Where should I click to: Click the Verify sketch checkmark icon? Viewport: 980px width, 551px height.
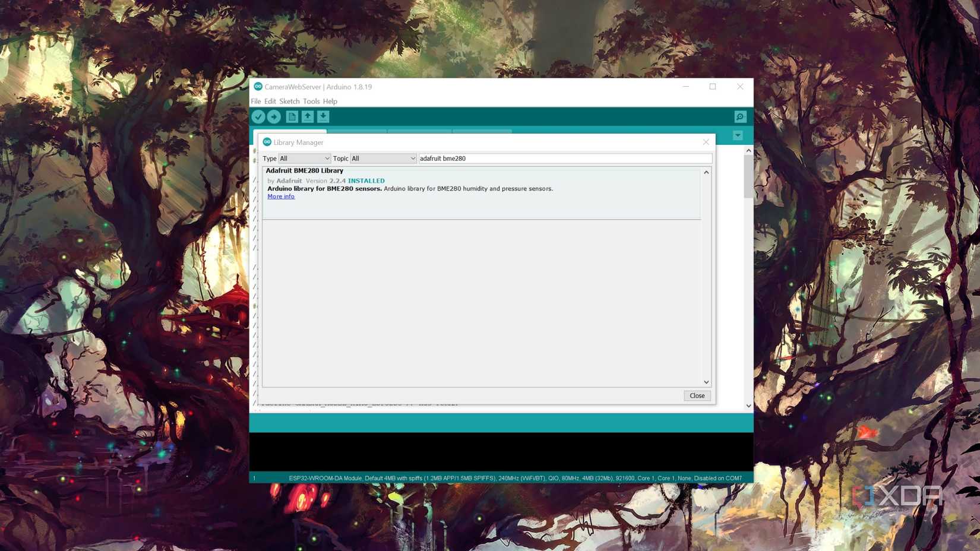(258, 116)
